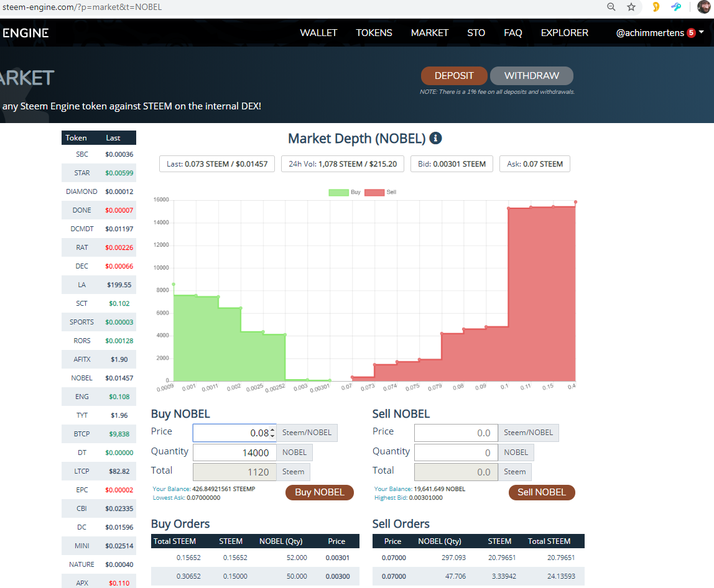Click buy order priced 0.00301

pos(255,558)
